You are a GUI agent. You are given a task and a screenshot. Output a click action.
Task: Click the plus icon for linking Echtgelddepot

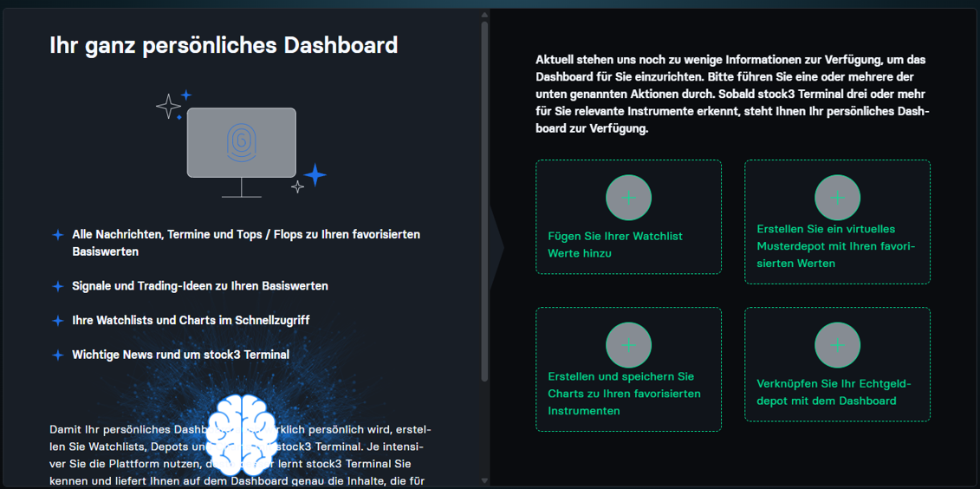click(x=838, y=345)
